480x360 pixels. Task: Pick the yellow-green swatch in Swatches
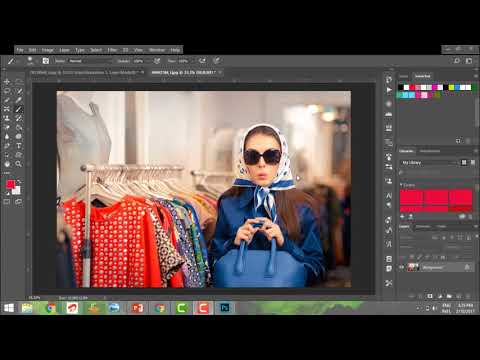(451, 87)
